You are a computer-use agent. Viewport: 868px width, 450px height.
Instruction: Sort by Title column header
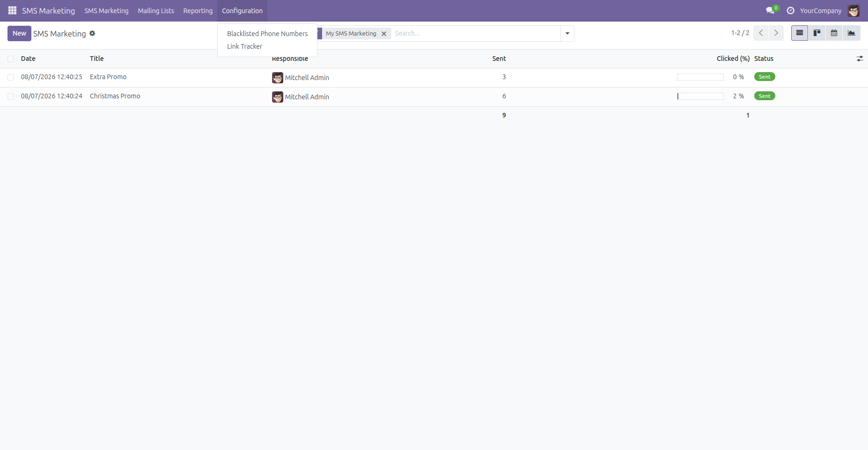click(97, 59)
